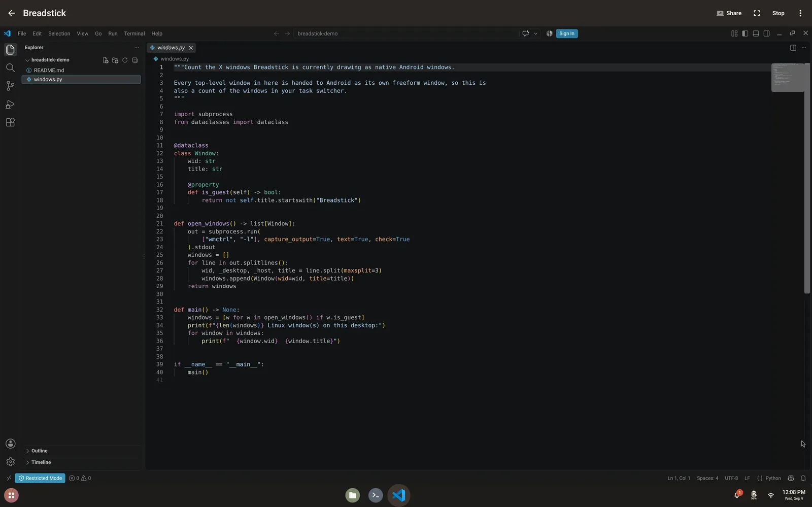
Task: Select the windows.py editor tab
Action: click(171, 48)
